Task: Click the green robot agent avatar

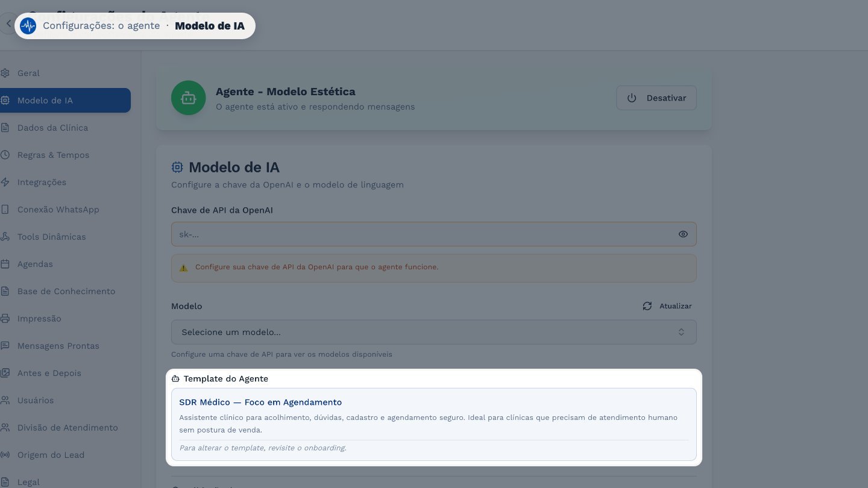Action: click(189, 98)
